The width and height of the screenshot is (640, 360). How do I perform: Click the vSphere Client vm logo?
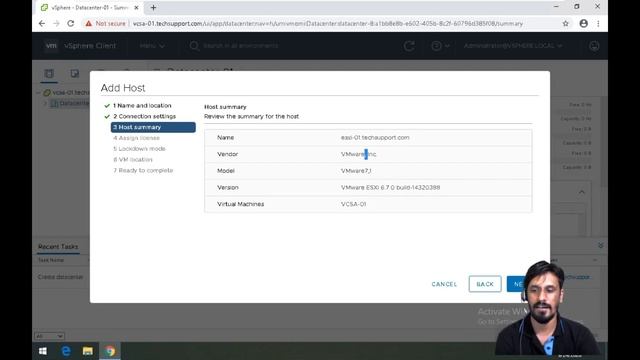[51, 46]
